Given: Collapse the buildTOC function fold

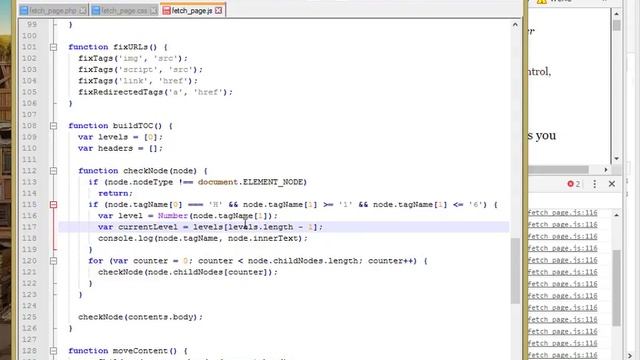Looking at the screenshot, I should (53, 126).
